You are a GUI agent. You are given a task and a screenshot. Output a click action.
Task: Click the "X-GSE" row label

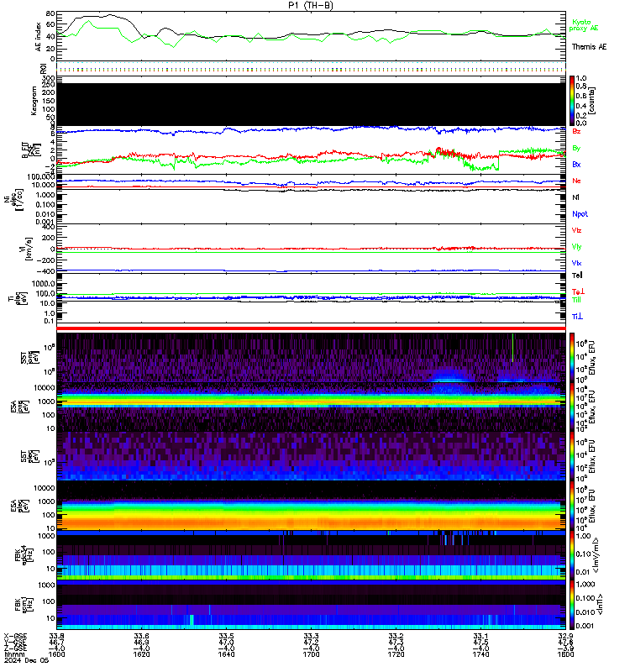(x=15, y=636)
